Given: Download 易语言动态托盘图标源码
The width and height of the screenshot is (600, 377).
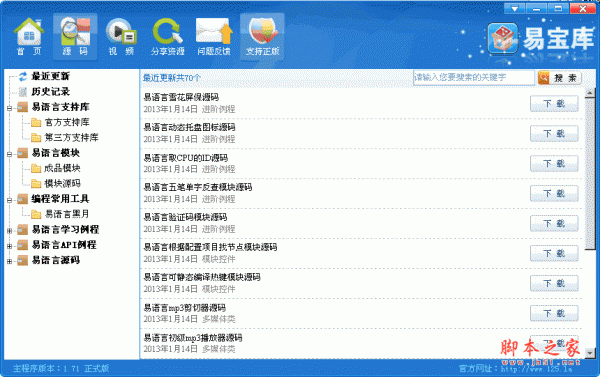Looking at the screenshot, I should coord(554,134).
